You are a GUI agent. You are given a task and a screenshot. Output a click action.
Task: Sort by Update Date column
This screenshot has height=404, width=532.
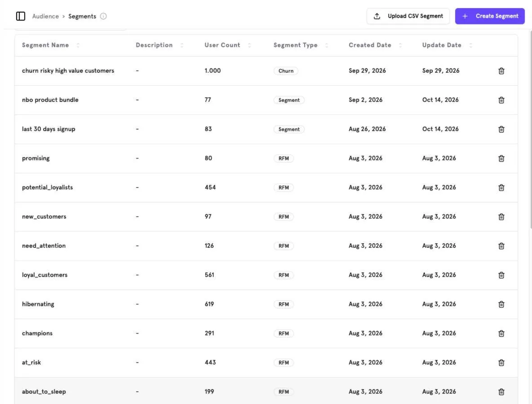(470, 45)
